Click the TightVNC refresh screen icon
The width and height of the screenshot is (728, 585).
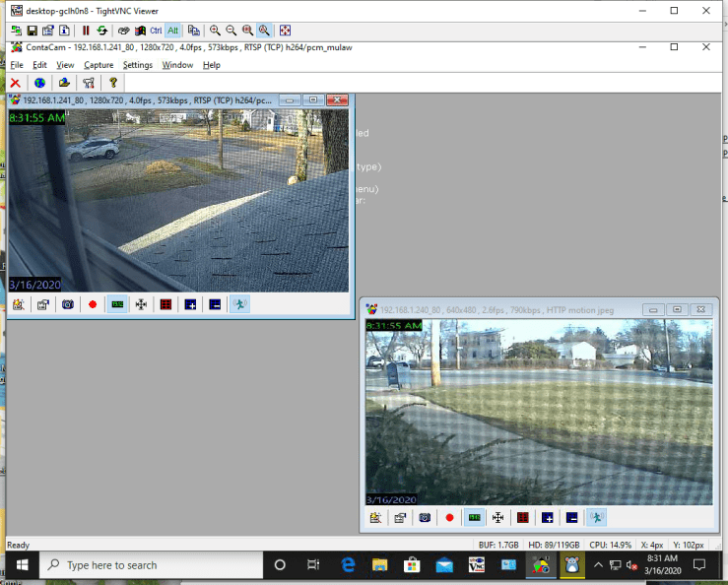[101, 31]
